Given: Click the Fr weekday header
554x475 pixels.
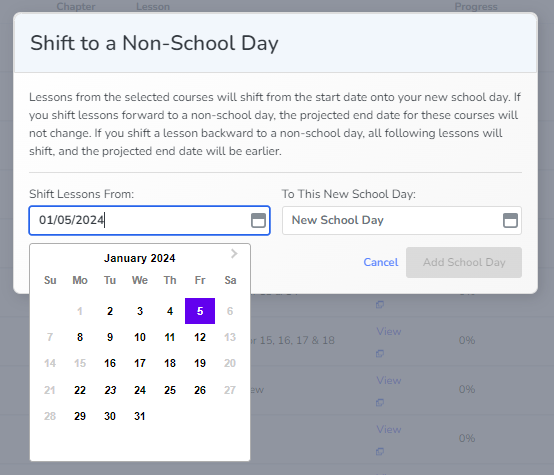Looking at the screenshot, I should pyautogui.click(x=200, y=280).
